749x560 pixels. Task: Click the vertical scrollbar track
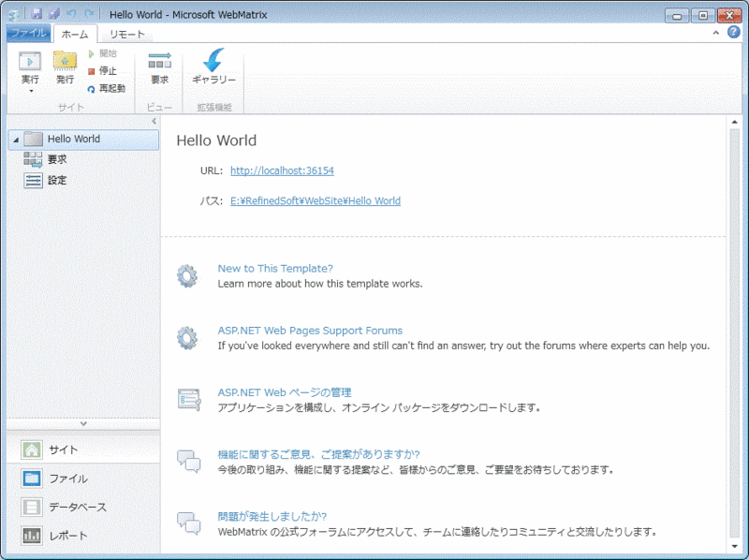tap(734, 333)
